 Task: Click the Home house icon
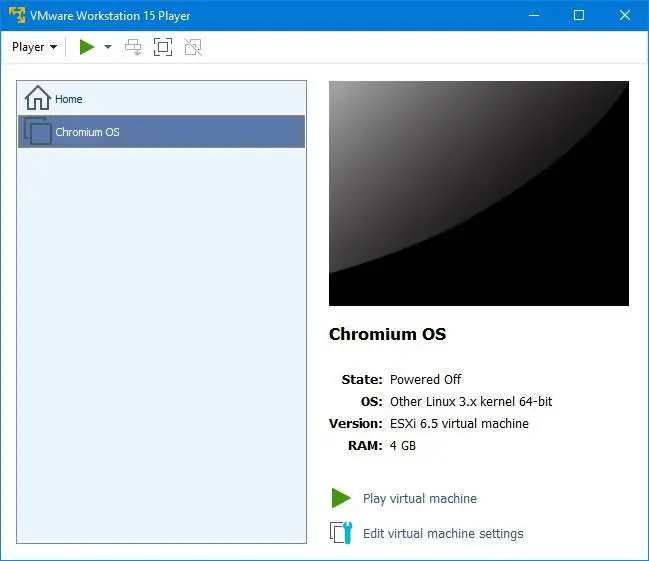38,98
